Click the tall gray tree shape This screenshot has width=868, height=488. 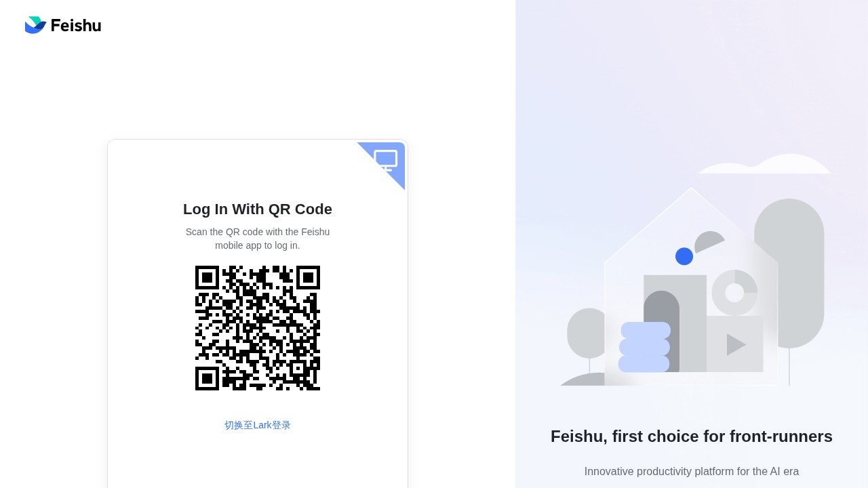pyautogui.click(x=789, y=273)
